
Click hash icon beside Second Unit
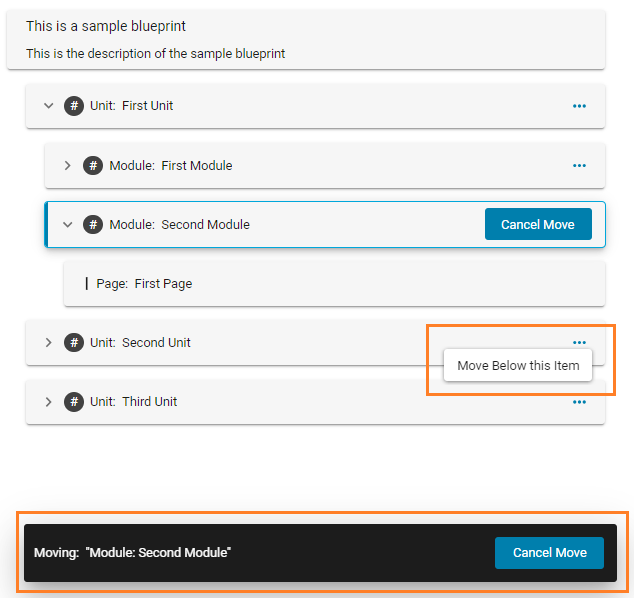coord(74,343)
